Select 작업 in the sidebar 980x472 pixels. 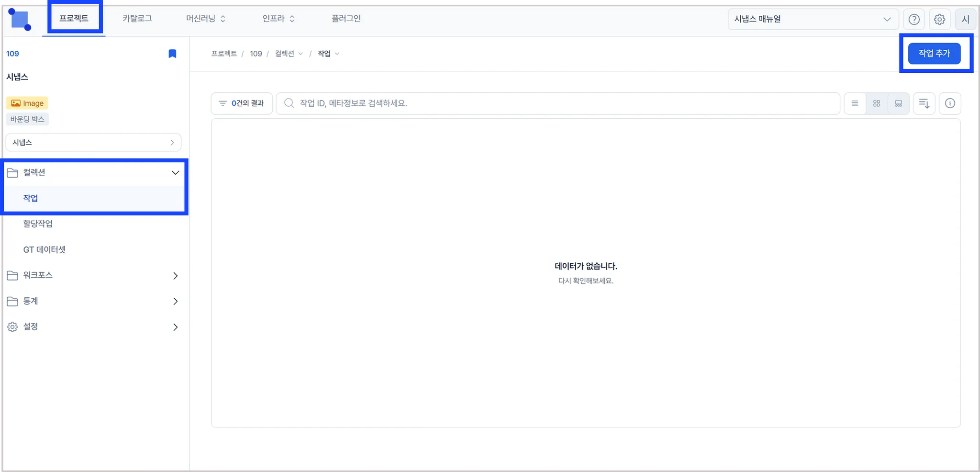coord(94,198)
